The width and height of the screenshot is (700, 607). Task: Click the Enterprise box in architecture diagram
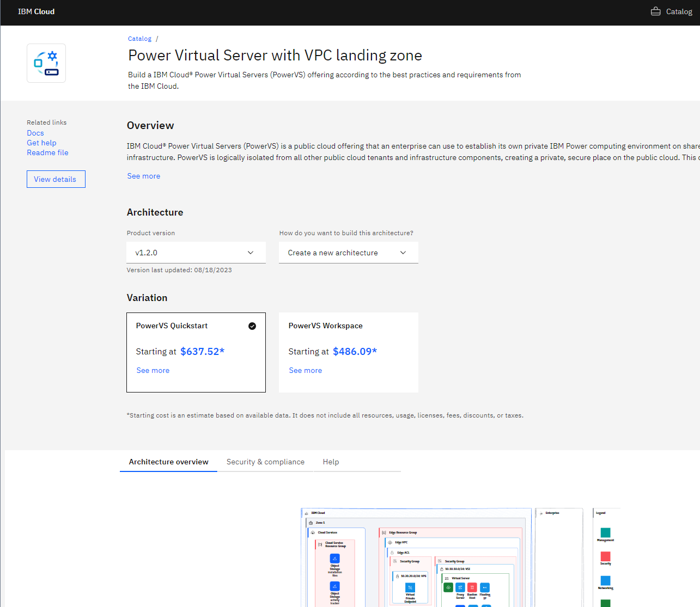coord(559,557)
